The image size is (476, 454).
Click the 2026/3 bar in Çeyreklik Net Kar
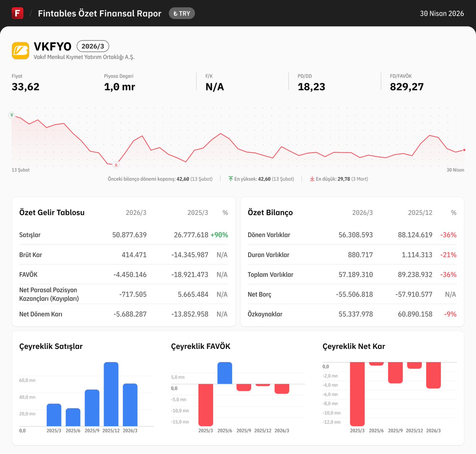pos(434,375)
